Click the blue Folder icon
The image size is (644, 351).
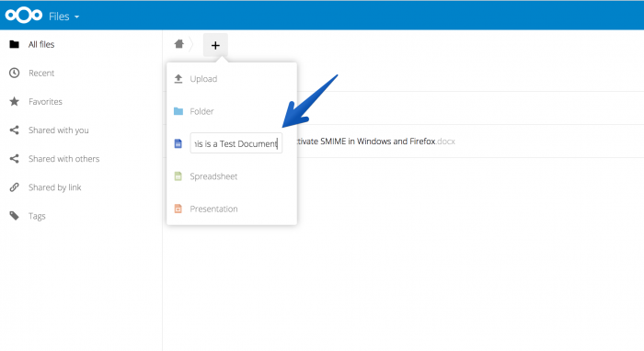click(178, 111)
